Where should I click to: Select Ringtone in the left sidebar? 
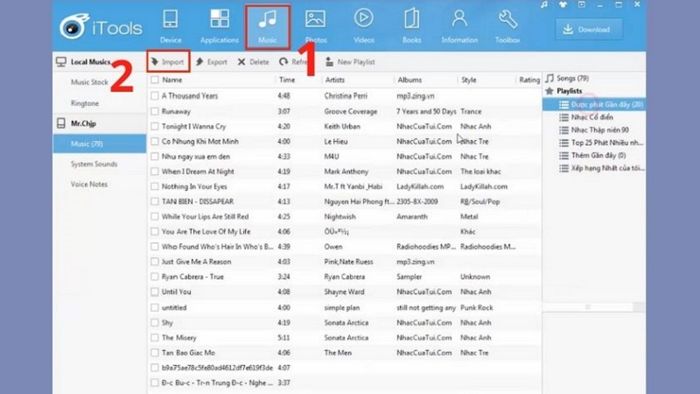coord(85,103)
